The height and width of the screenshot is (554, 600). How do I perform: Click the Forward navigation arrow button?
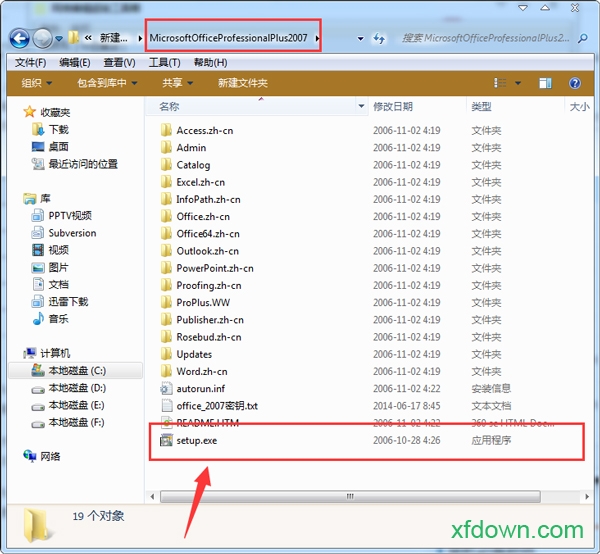pos(42,38)
